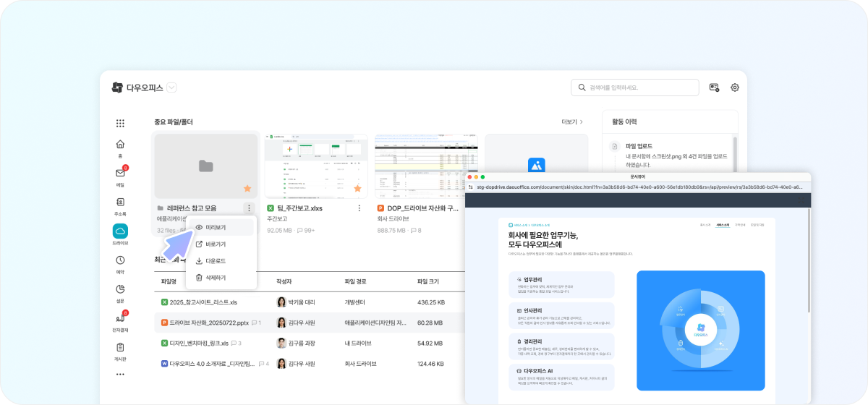Choose 다운로드 from the context menu
This screenshot has height=405, width=868.
click(x=221, y=261)
